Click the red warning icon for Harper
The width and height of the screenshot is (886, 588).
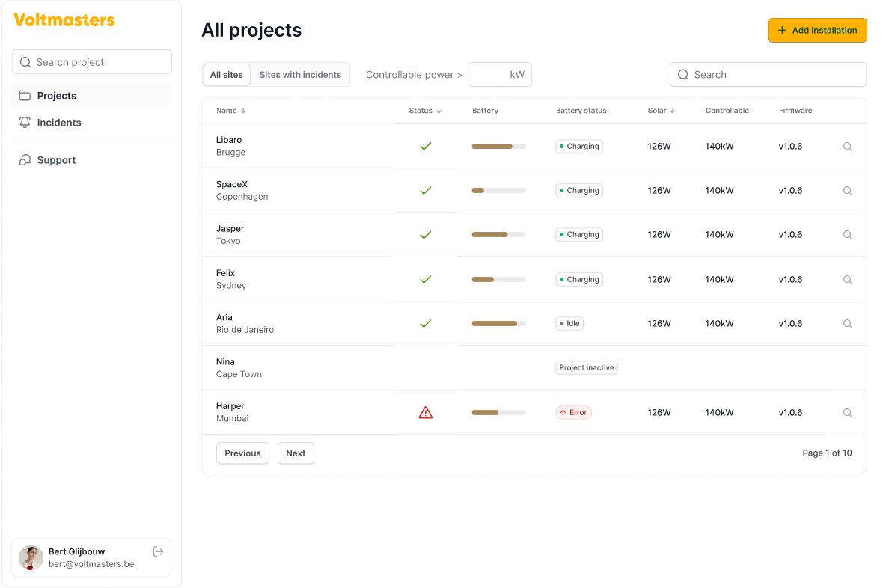click(x=425, y=412)
